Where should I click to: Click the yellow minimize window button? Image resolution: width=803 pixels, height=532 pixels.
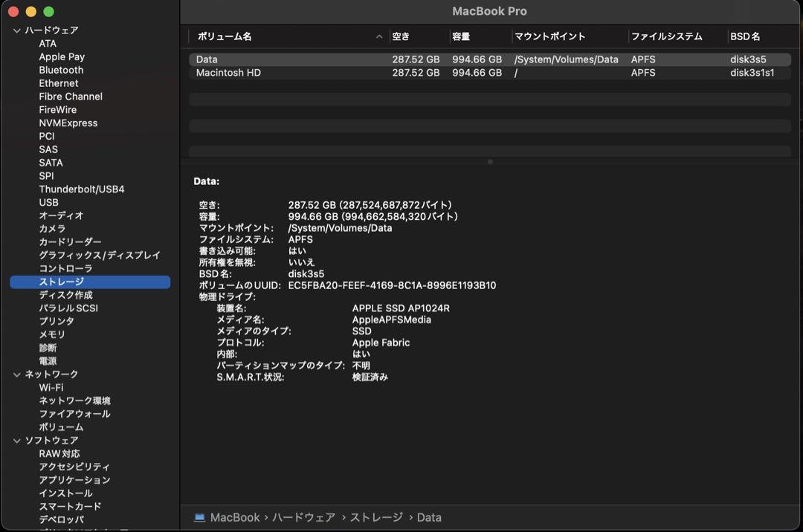pyautogui.click(x=31, y=11)
